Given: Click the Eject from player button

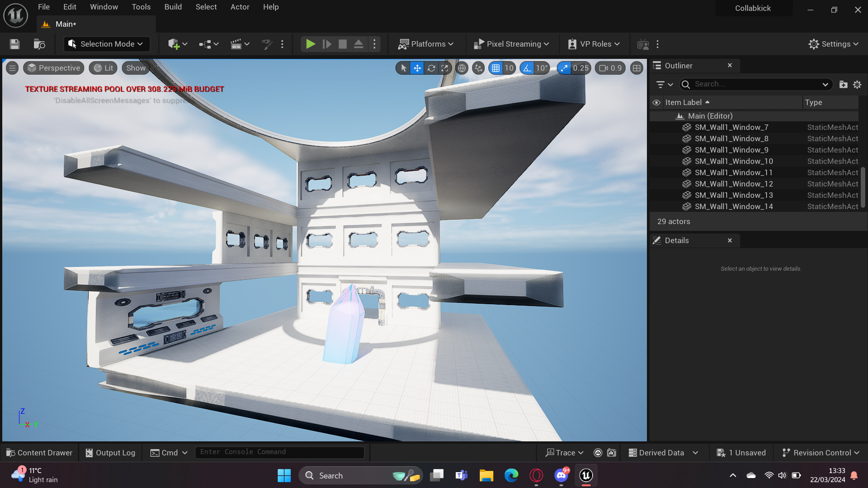Looking at the screenshot, I should 358,44.
